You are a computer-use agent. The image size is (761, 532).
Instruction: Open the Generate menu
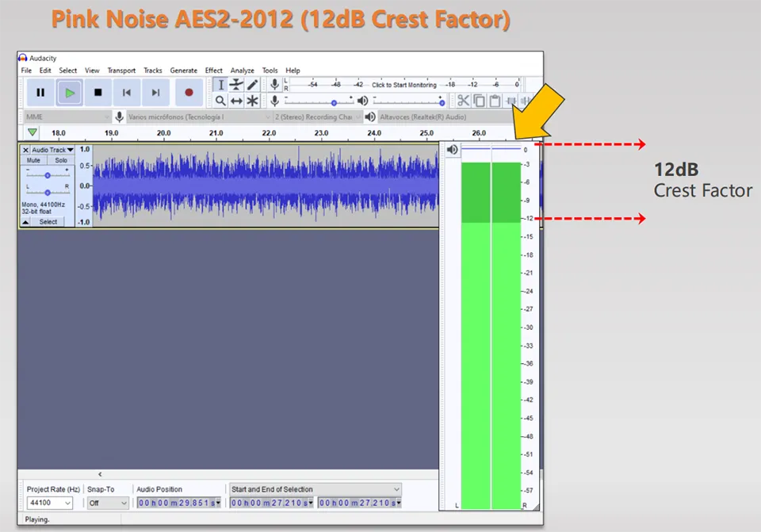(x=183, y=71)
